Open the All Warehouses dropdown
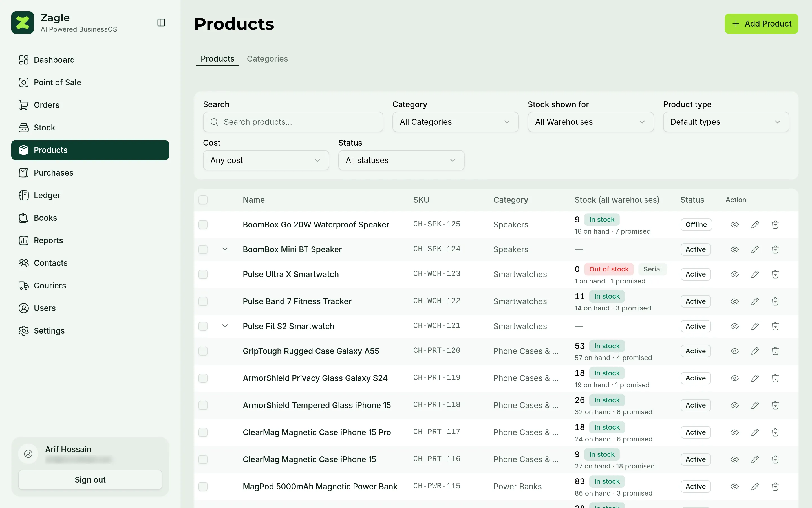This screenshot has height=508, width=812. click(591, 122)
